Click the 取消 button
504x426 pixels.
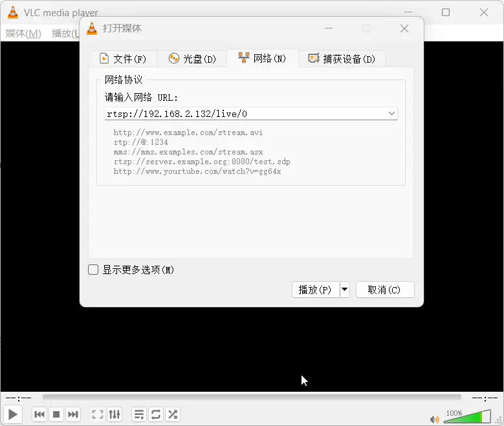384,290
